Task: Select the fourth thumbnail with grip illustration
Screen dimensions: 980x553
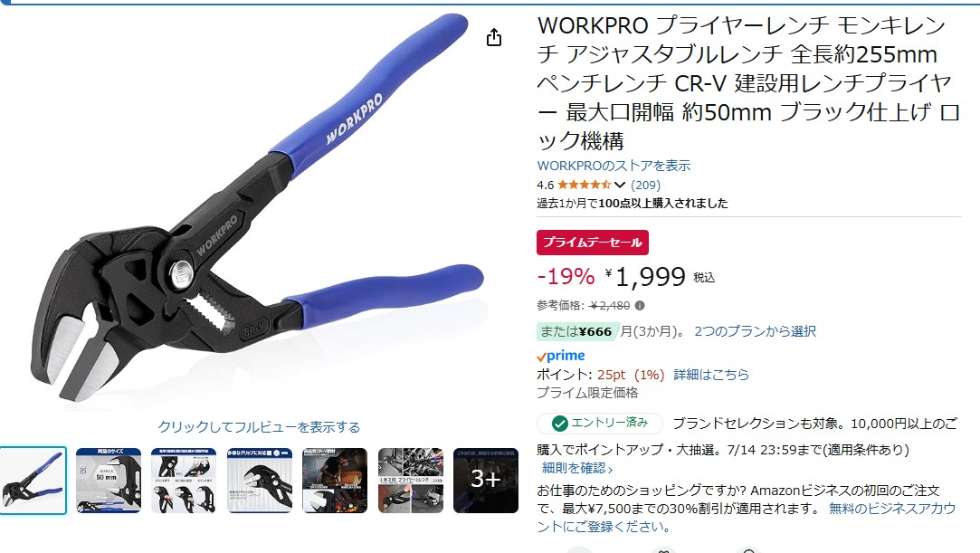Action: [x=260, y=481]
